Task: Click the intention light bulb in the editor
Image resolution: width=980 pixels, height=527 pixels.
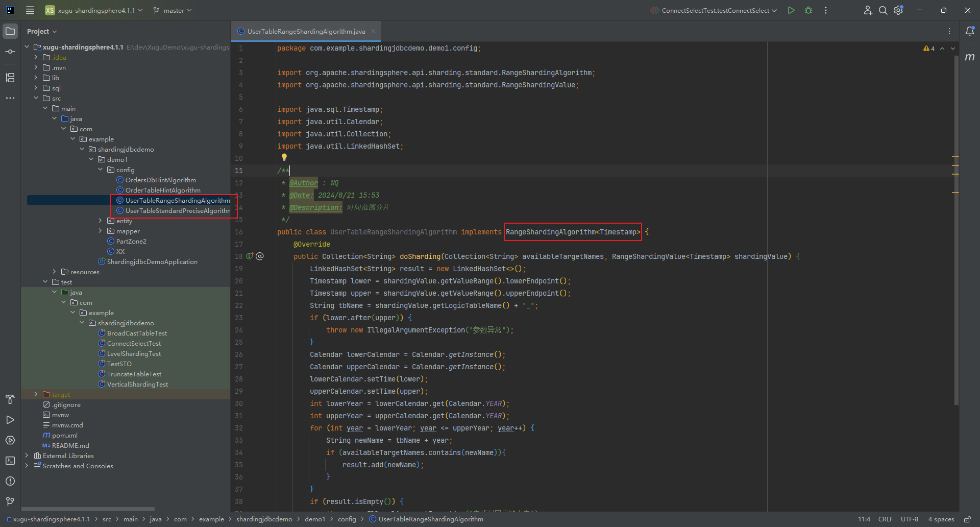Action: tap(284, 157)
